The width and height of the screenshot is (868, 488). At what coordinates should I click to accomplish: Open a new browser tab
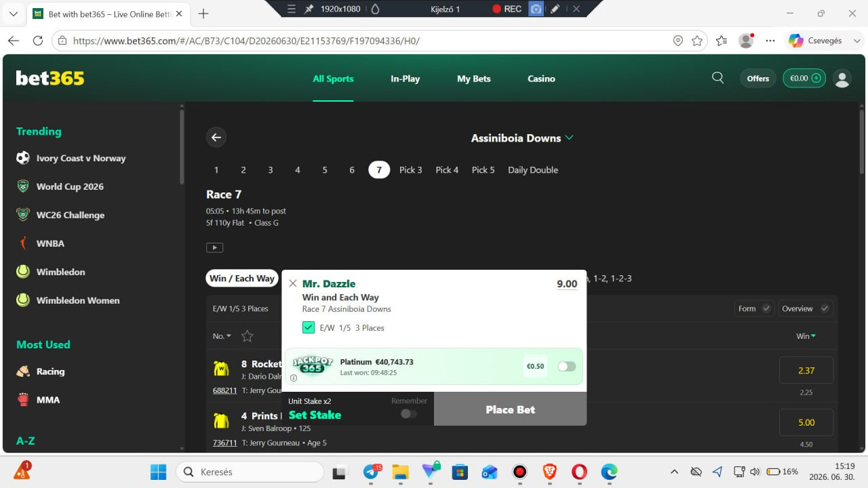point(203,14)
